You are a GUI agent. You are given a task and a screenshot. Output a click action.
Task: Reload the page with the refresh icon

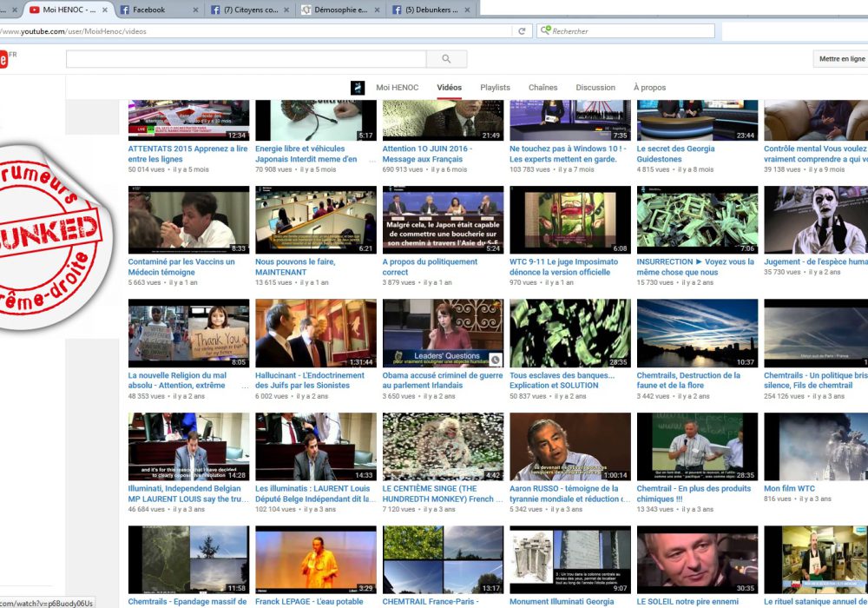[522, 31]
